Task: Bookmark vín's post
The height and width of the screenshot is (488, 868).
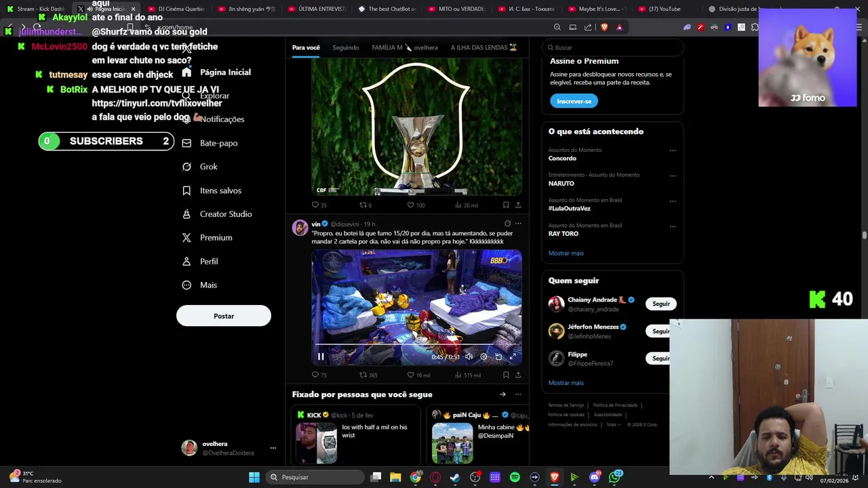Action: point(506,375)
